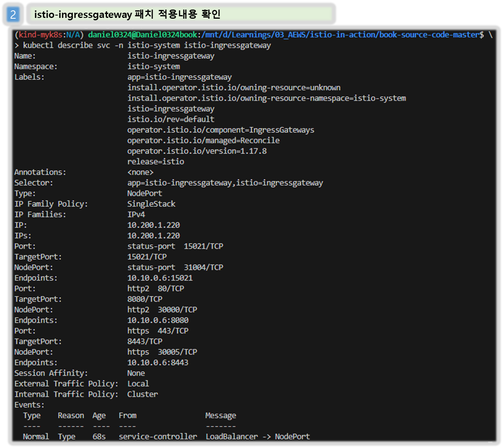Click the Session Affinity value 'None'

[136, 373]
